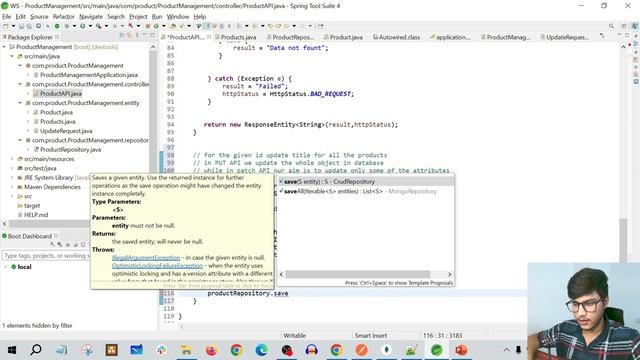Collapse all in Package Explorer toolbar

122,37
